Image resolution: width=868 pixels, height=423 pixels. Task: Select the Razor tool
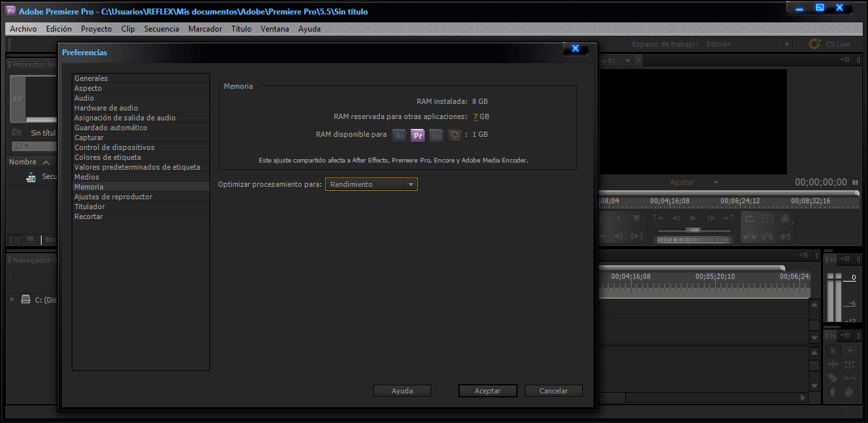[x=833, y=377]
